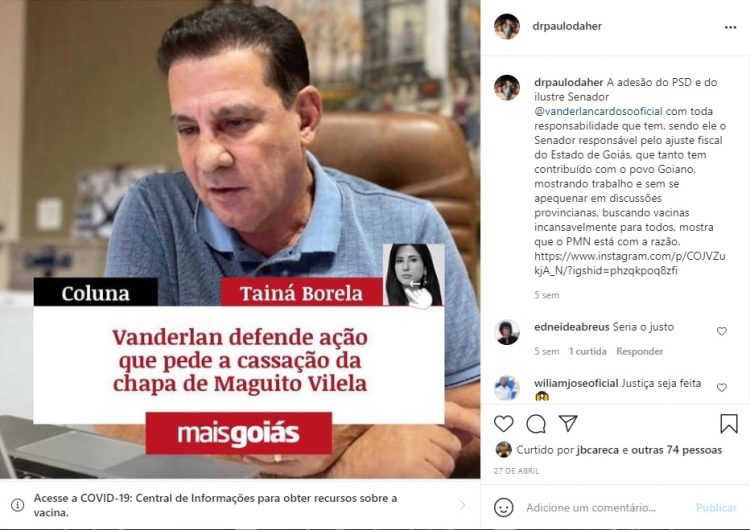Open comments with the speech bubble icon
Viewport: 750px width, 530px height.
(536, 423)
